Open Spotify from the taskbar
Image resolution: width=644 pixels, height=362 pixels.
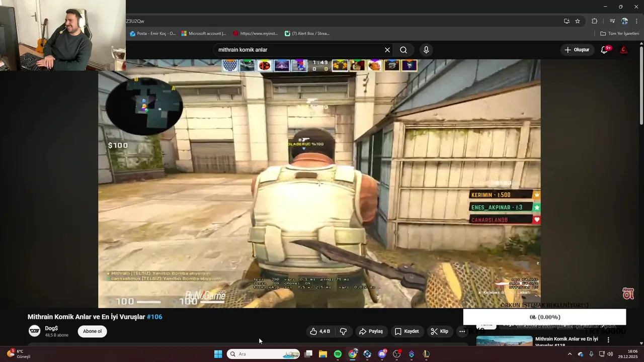click(x=338, y=354)
